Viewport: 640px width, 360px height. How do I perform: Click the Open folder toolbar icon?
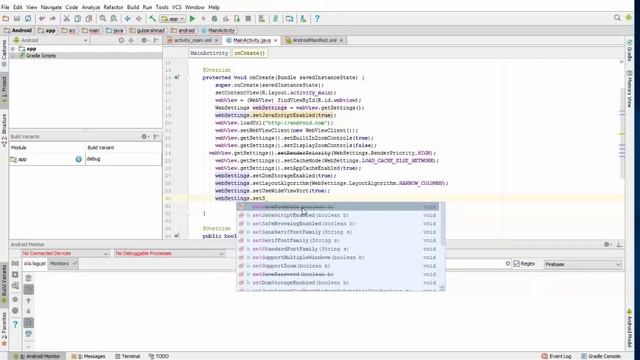click(x=6, y=19)
